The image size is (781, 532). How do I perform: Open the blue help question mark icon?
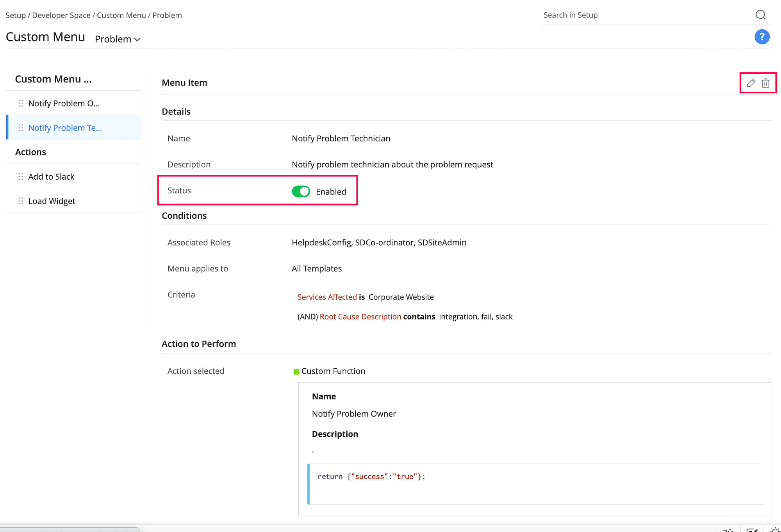(x=761, y=37)
